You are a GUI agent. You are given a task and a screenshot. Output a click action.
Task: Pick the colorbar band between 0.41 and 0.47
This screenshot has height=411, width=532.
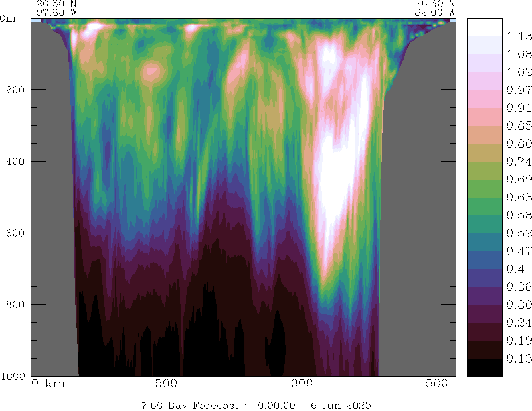click(485, 260)
